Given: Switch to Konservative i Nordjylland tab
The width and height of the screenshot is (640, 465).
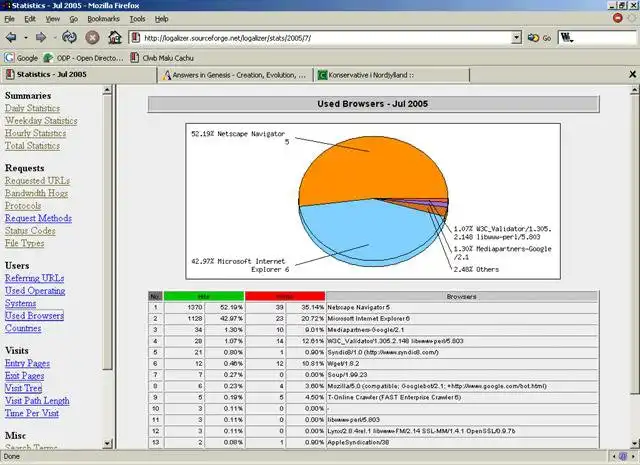Looking at the screenshot, I should point(391,75).
